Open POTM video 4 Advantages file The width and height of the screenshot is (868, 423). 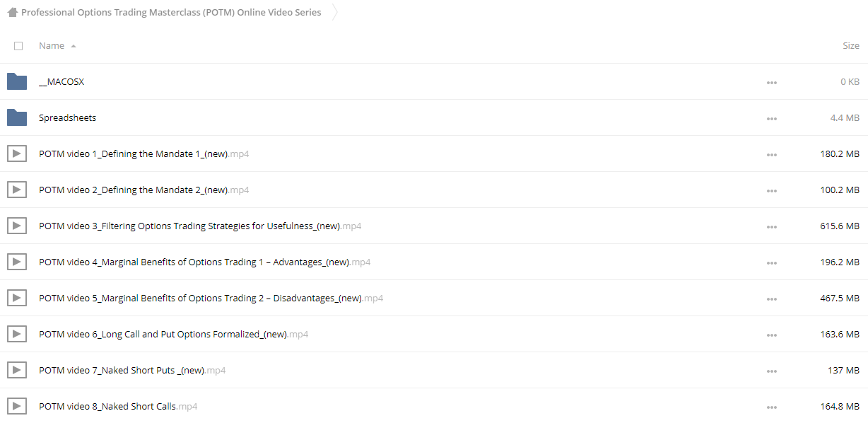coord(204,262)
